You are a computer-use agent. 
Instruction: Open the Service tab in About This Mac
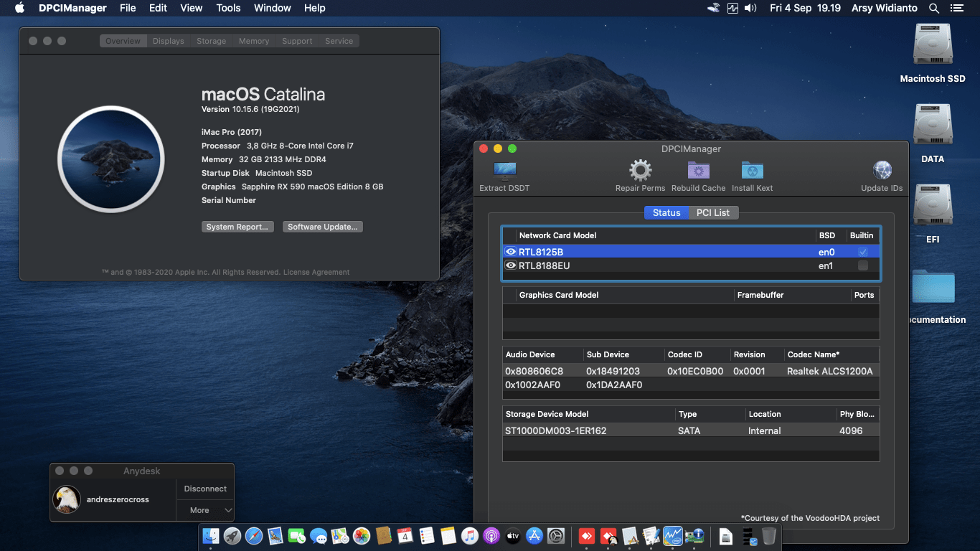[339, 41]
